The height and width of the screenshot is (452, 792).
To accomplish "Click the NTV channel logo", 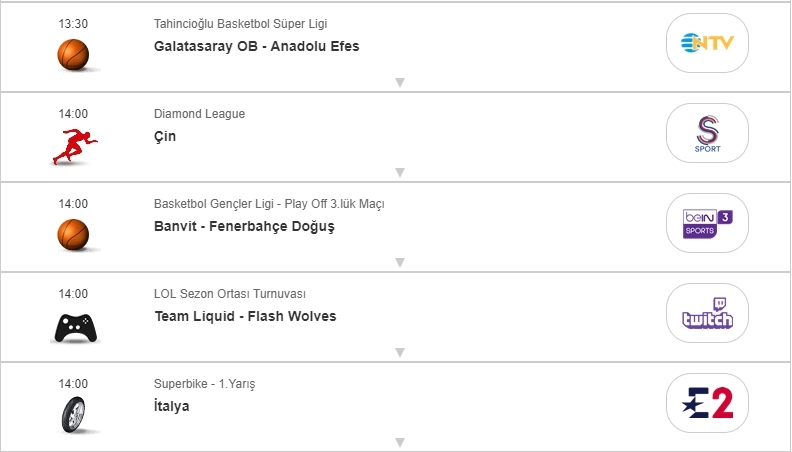I will tap(707, 43).
